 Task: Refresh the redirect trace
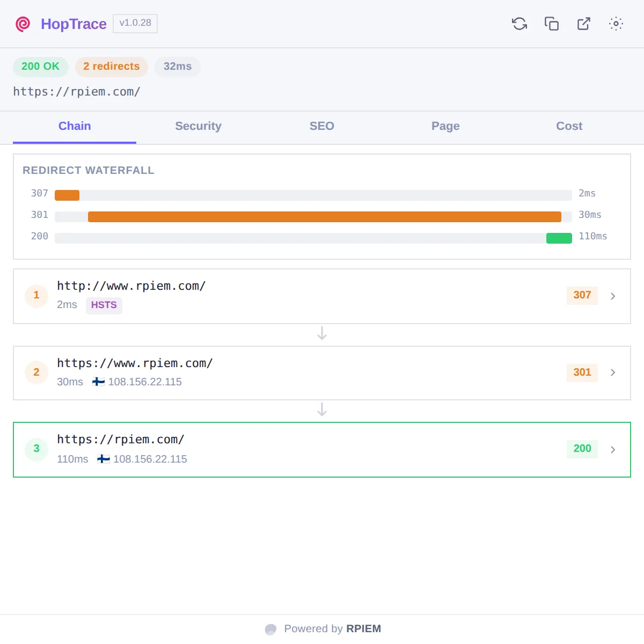click(519, 24)
